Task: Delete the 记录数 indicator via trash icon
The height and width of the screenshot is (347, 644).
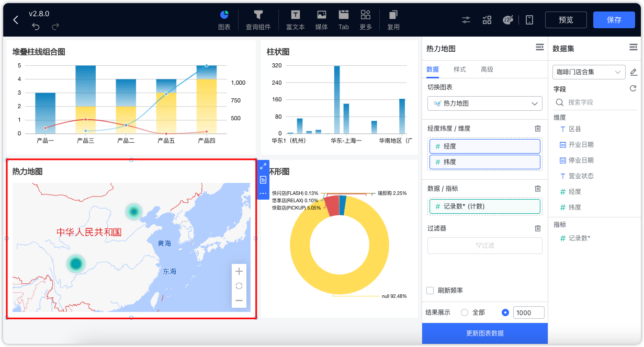Action: [x=537, y=189]
